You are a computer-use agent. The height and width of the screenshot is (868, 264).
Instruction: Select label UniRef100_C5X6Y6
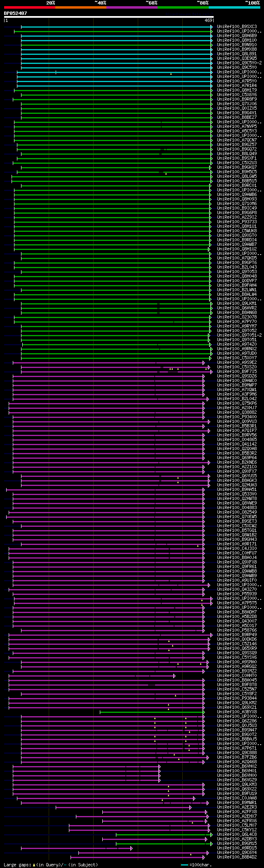[237, 95]
